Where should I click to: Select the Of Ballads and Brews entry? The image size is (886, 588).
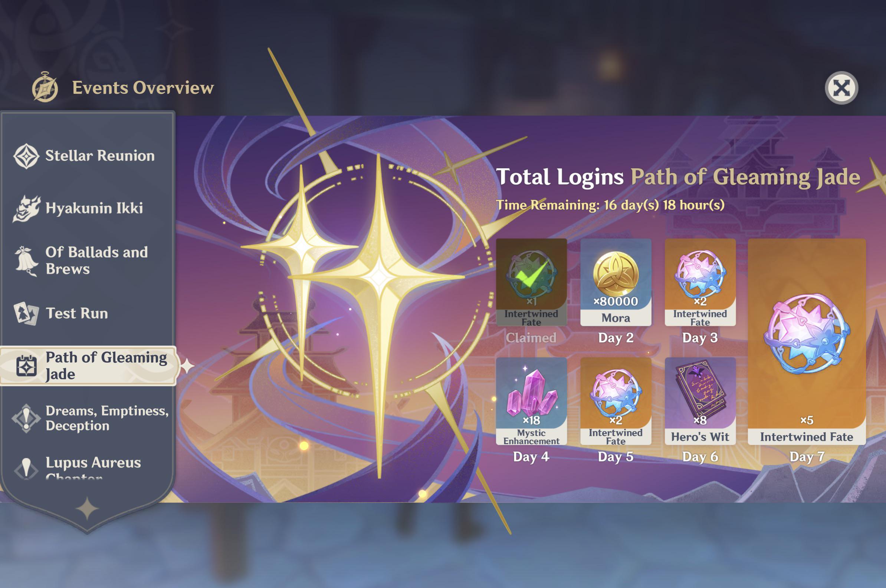click(x=88, y=261)
